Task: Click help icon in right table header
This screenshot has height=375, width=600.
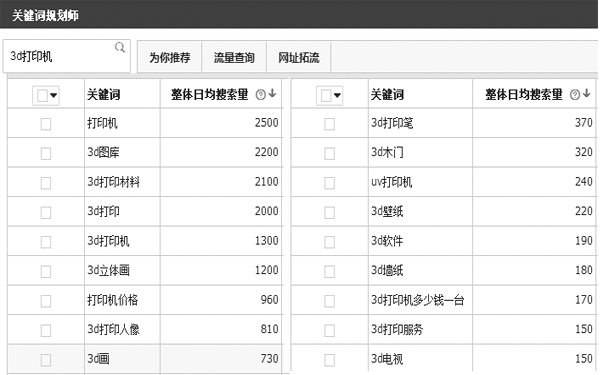Action: [x=575, y=95]
